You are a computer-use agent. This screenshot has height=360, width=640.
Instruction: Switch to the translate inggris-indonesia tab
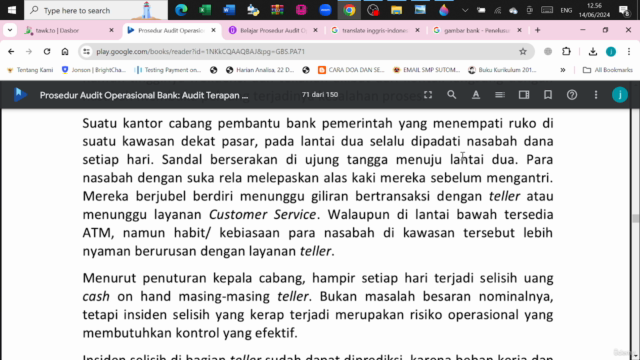point(376,31)
